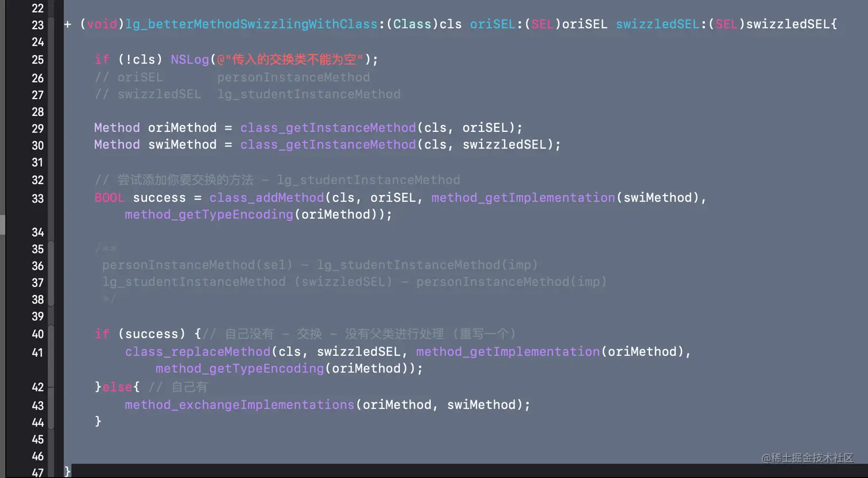Click the class_addMethod function call
The width and height of the screenshot is (868, 478).
[266, 198]
